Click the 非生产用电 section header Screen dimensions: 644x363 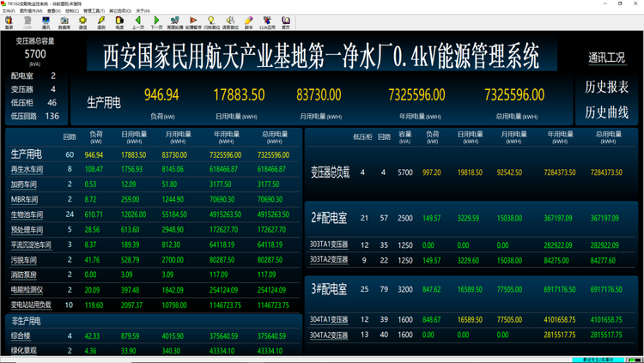click(x=26, y=321)
